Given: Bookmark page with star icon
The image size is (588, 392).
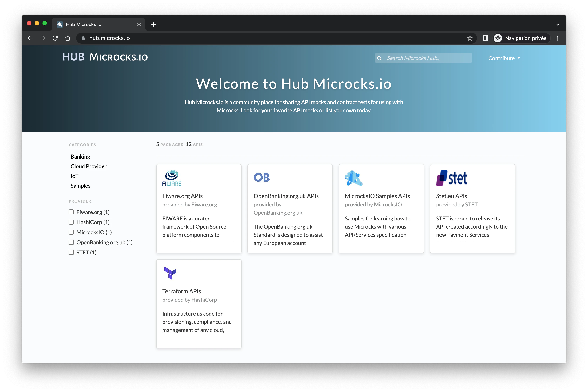Looking at the screenshot, I should point(470,38).
